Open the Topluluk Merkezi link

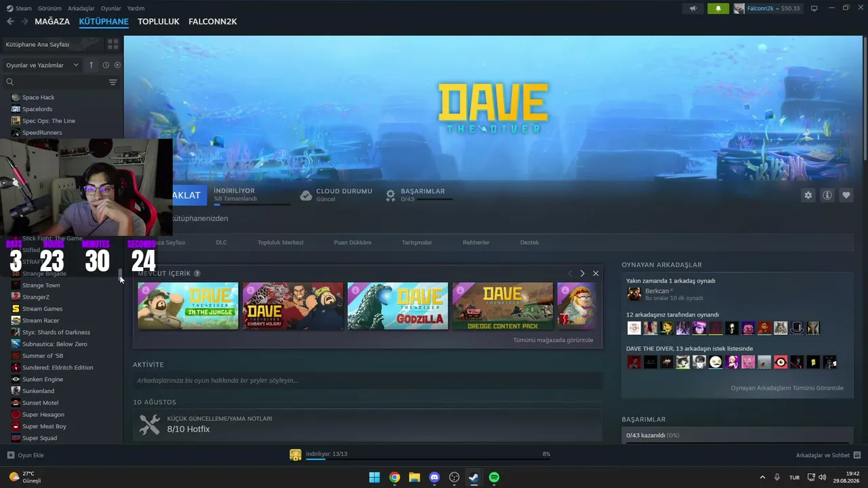click(280, 242)
